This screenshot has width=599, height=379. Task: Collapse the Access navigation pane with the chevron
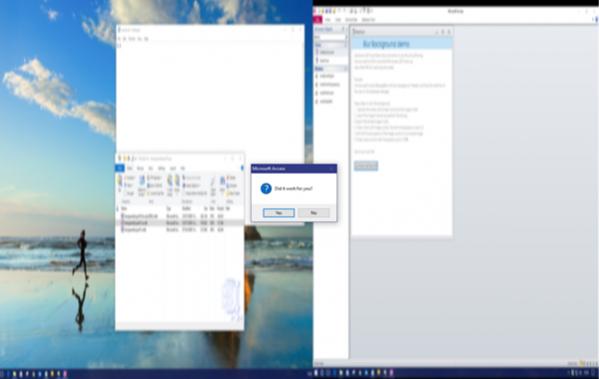[343, 29]
